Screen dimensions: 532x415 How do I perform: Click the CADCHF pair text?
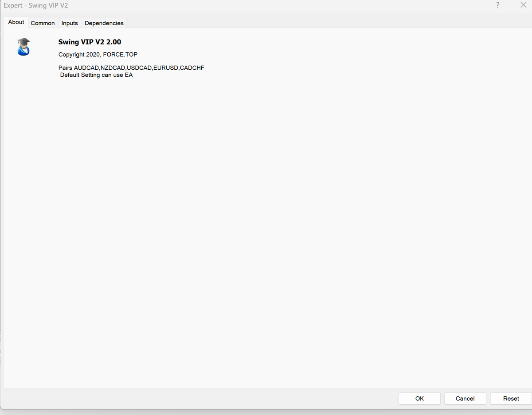pyautogui.click(x=192, y=68)
